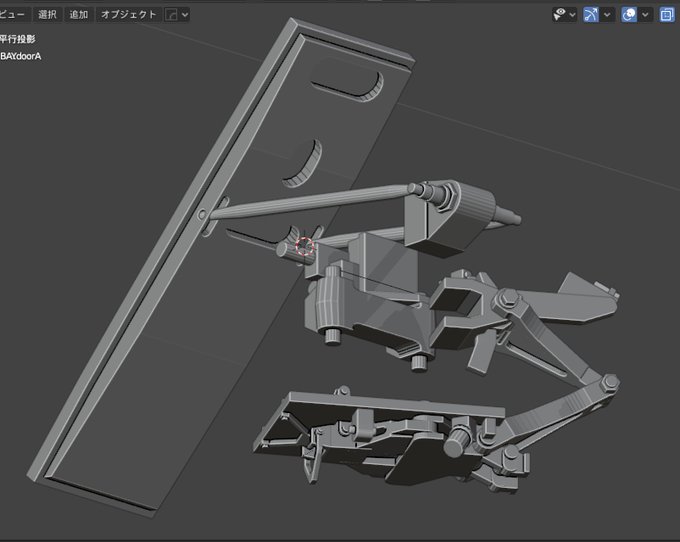The width and height of the screenshot is (680, 542).
Task: Open the オブジェクト (Object) menu
Action: pyautogui.click(x=128, y=14)
